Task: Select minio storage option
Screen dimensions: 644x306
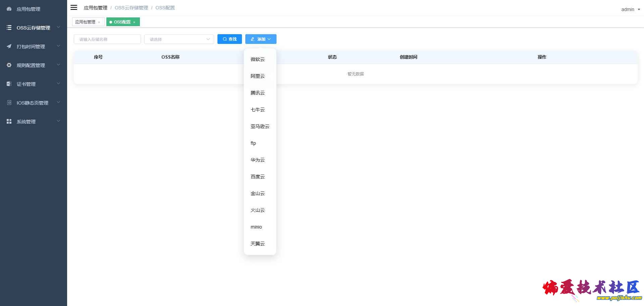Action: click(x=256, y=227)
